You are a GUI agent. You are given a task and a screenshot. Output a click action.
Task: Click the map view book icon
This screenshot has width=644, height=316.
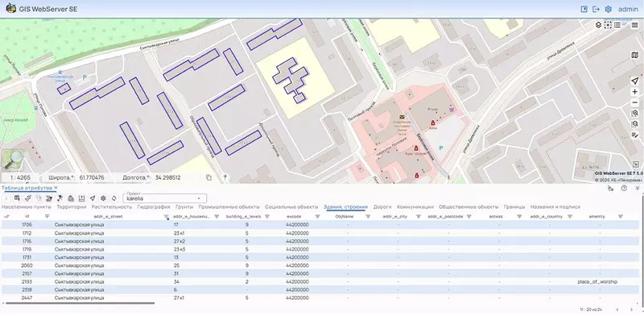(635, 55)
